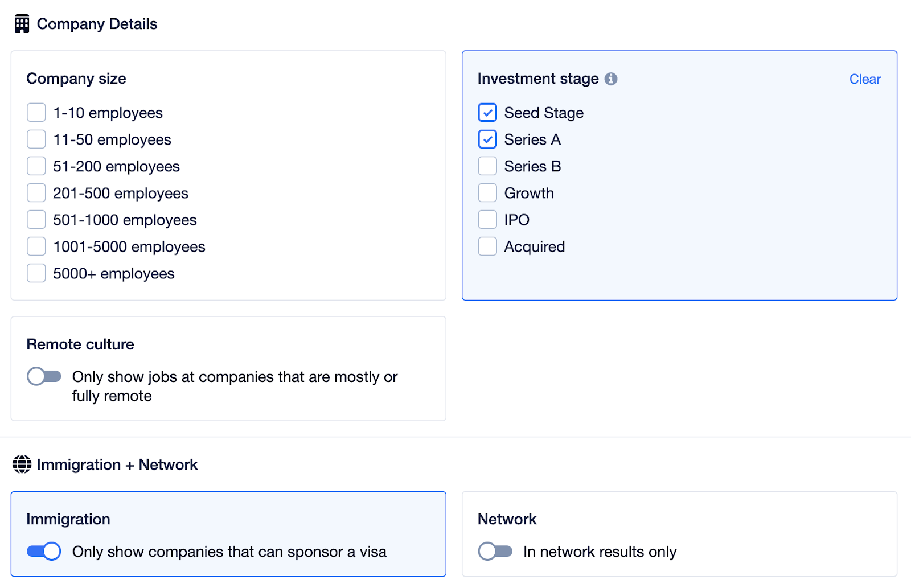Image resolution: width=911 pixels, height=588 pixels.
Task: Check 501-1000 employees company size
Action: [x=36, y=220]
